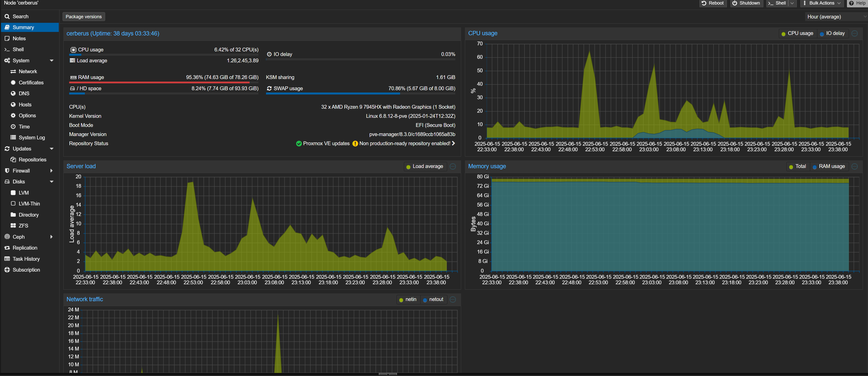The width and height of the screenshot is (868, 376).
Task: Click the Help question mark icon
Action: [852, 3]
